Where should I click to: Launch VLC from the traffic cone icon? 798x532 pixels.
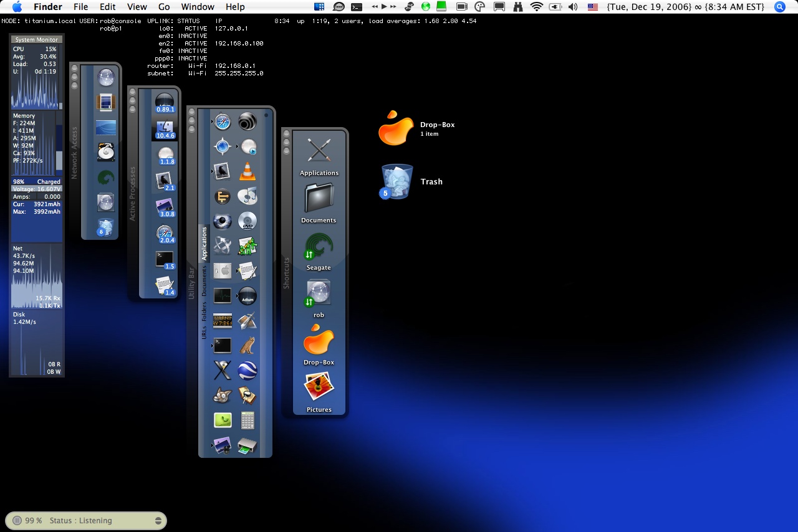(x=248, y=171)
